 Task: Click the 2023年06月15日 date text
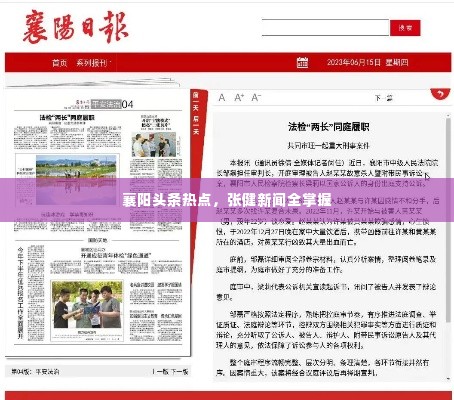click(x=354, y=62)
